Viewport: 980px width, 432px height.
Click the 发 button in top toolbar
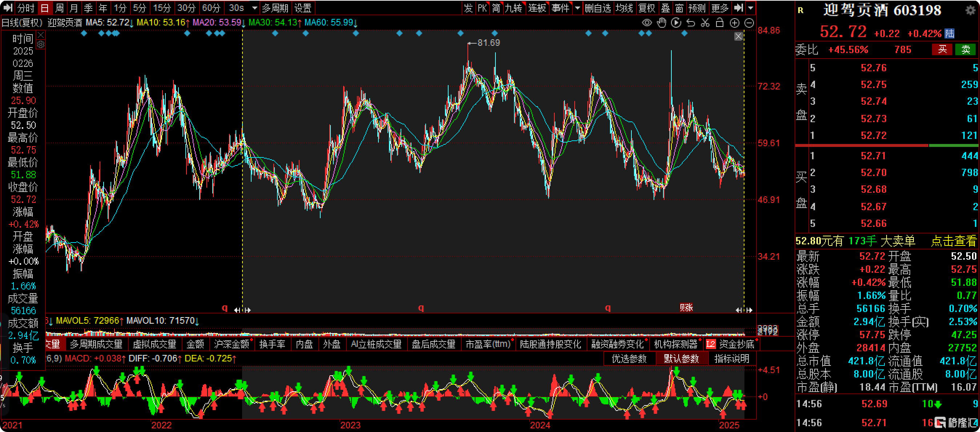[468, 8]
